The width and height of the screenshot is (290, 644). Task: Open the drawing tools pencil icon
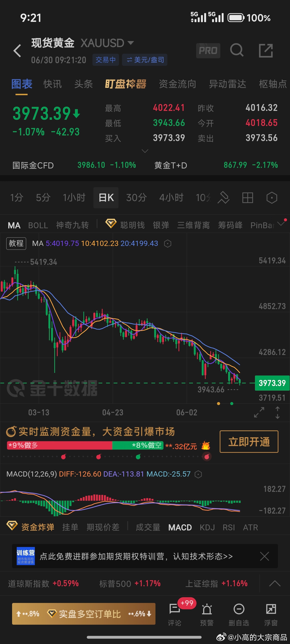coord(224,198)
